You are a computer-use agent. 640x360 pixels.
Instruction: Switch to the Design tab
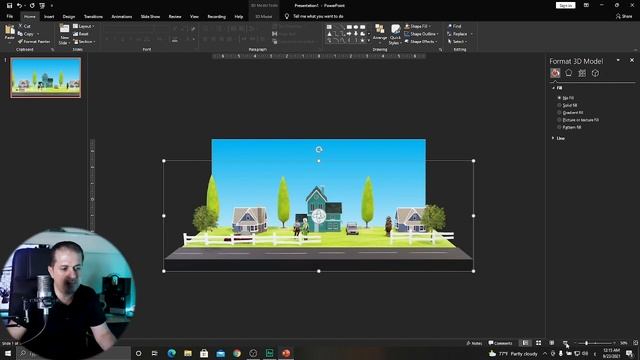click(x=69, y=16)
